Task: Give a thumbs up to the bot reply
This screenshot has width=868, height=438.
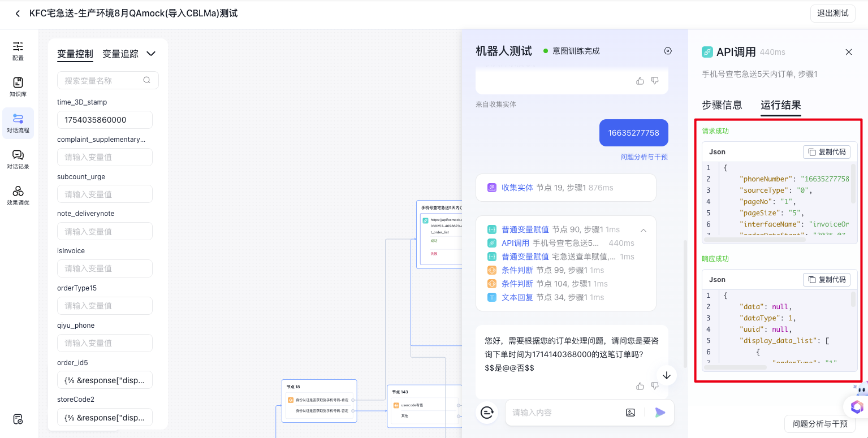Action: pos(640,385)
